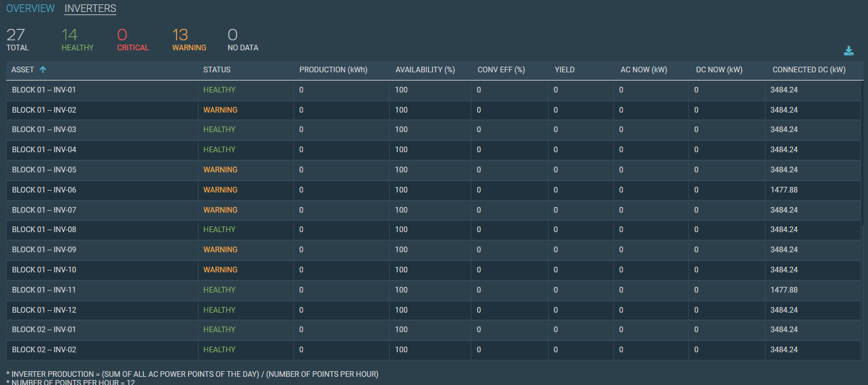
Task: Open asset BLOCK 01 – INV-04
Action: pyautogui.click(x=44, y=150)
